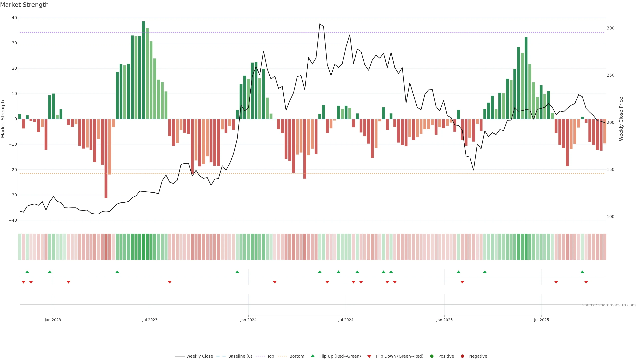The height and width of the screenshot is (362, 644).
Task: Click the Negative red circle legend icon
Action: coord(462,356)
